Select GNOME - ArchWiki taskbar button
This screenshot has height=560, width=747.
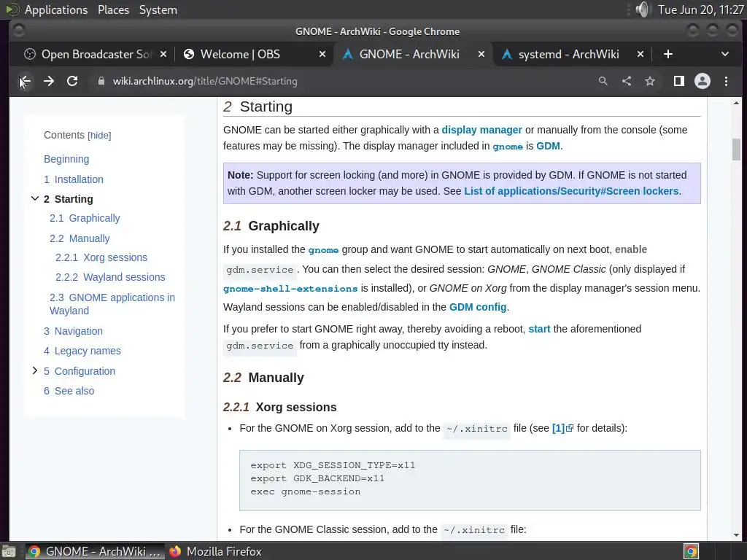tap(94, 551)
